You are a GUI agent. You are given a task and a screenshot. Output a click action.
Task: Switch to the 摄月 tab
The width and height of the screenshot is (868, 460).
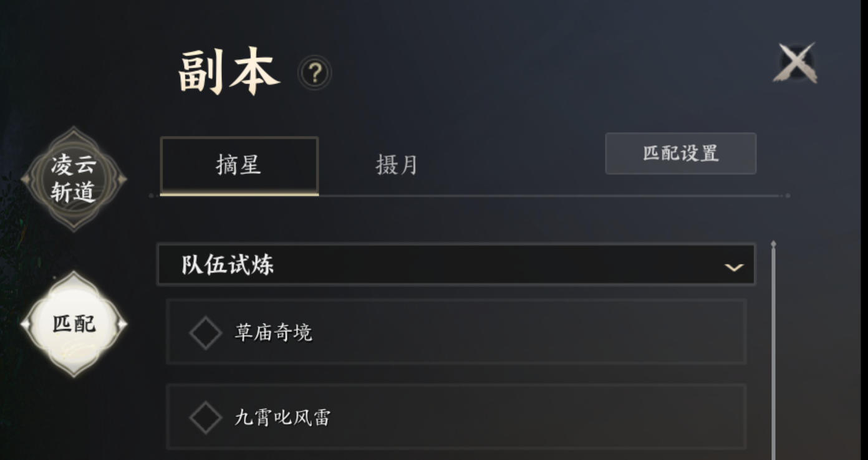[397, 165]
